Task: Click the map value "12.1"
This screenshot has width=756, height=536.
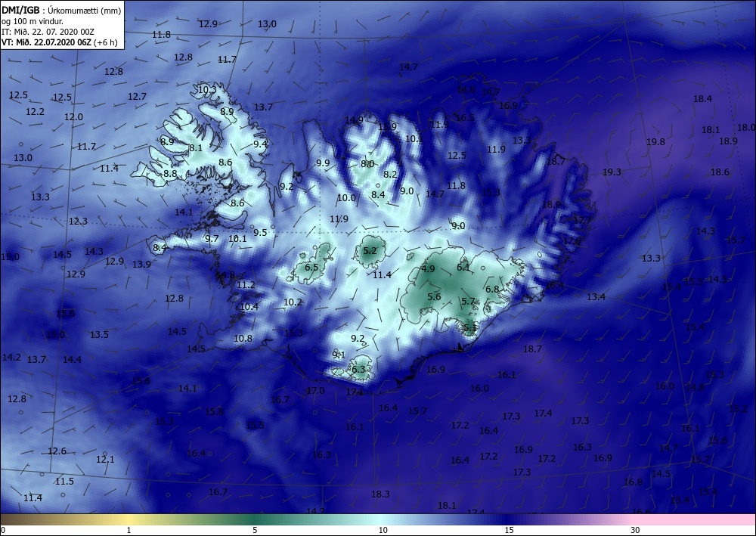Action: pos(105,460)
